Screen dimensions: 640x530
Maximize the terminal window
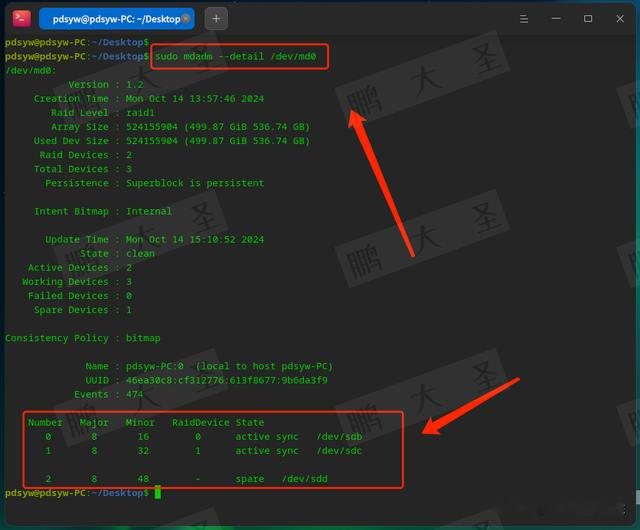click(x=588, y=19)
